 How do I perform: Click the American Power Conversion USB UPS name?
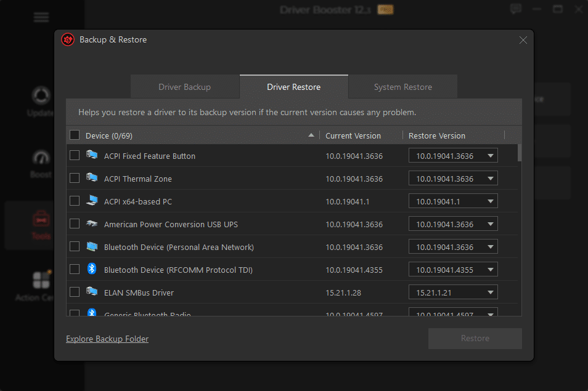(171, 224)
